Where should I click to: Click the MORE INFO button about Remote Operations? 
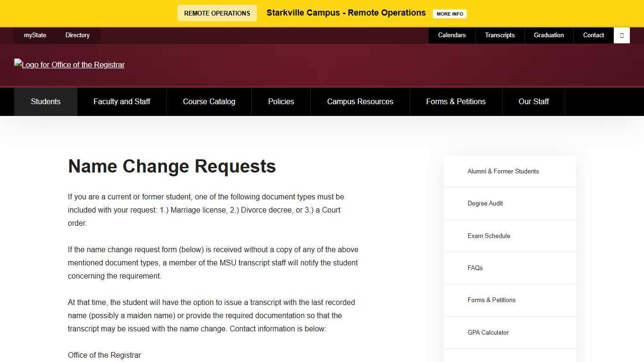(x=449, y=14)
